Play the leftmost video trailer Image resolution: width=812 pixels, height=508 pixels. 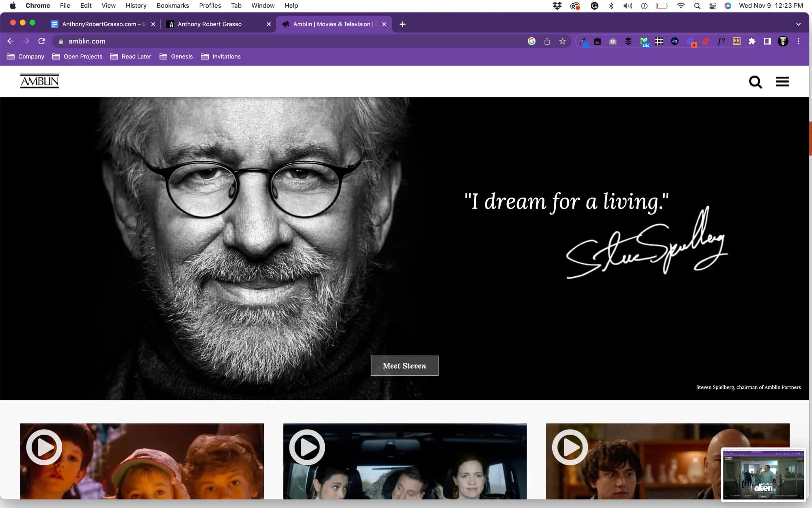[44, 447]
